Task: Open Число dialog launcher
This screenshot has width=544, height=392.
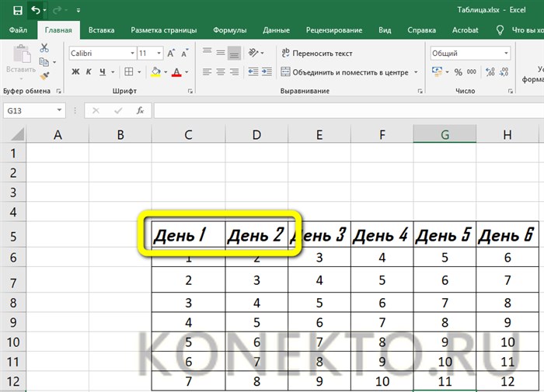Action: point(511,91)
